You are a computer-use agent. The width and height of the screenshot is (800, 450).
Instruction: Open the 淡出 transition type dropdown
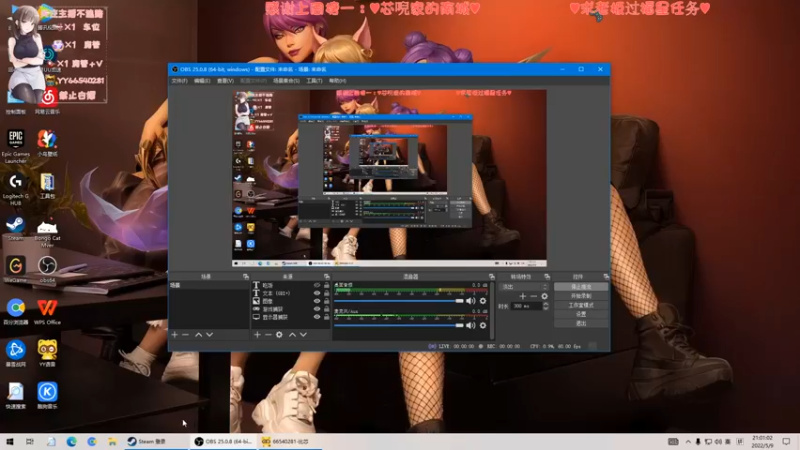tap(523, 287)
